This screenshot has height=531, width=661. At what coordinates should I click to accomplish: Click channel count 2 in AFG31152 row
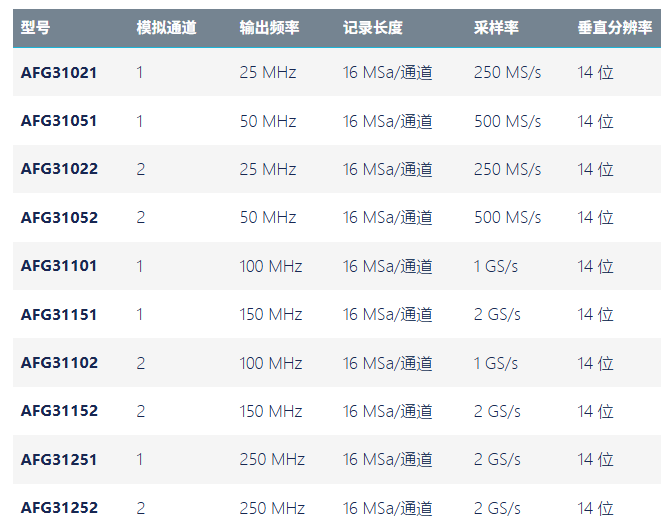coord(141,411)
